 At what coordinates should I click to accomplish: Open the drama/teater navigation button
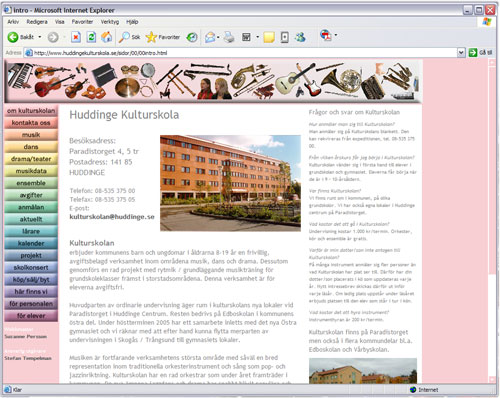[x=31, y=159]
